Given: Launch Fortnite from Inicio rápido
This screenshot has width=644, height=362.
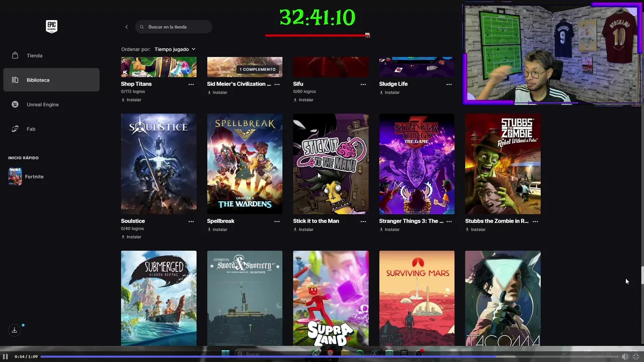Looking at the screenshot, I should [x=26, y=176].
